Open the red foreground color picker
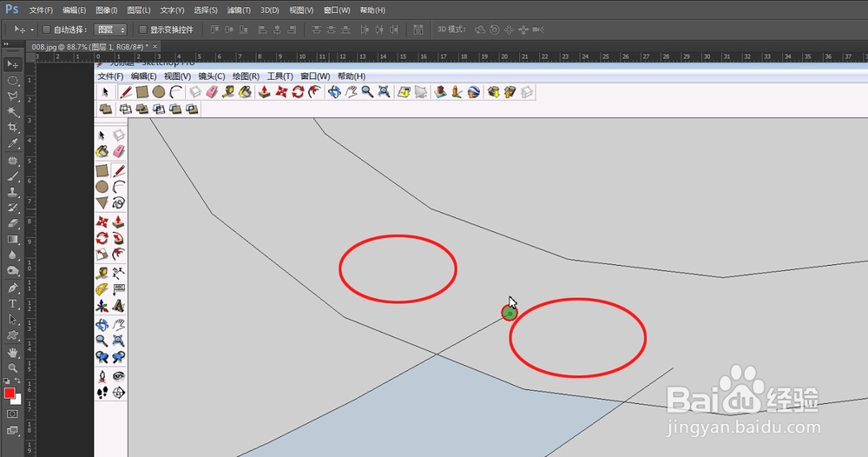This screenshot has height=457, width=868. click(x=9, y=393)
